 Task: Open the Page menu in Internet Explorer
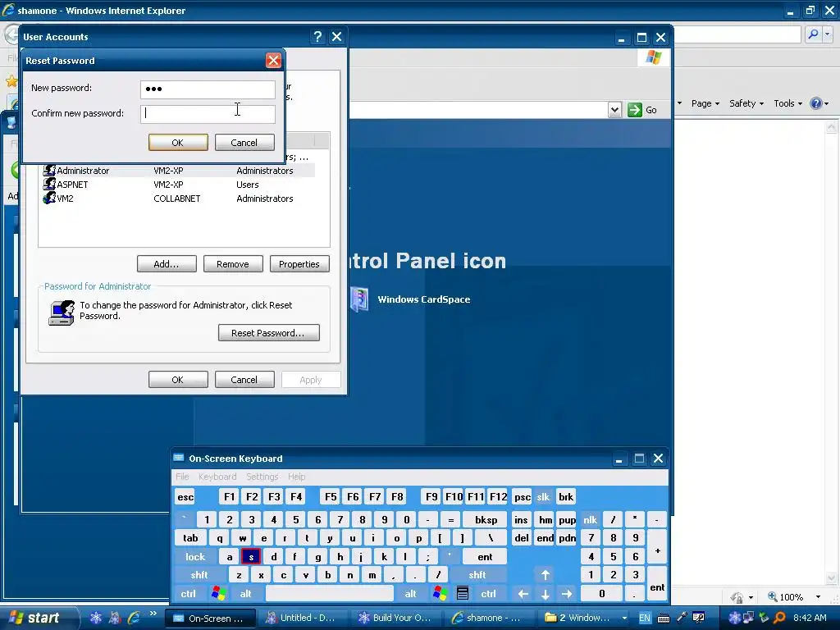705,103
